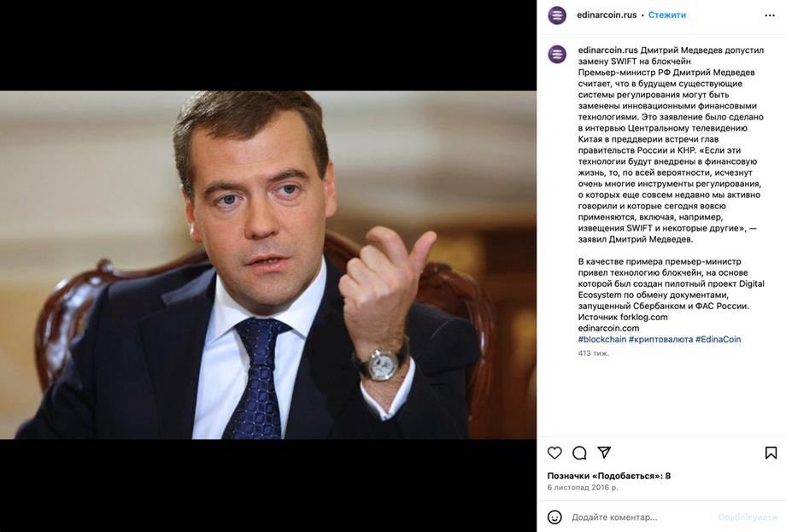Follow account via Стежити button
This screenshot has width=786, height=532.
[x=666, y=15]
